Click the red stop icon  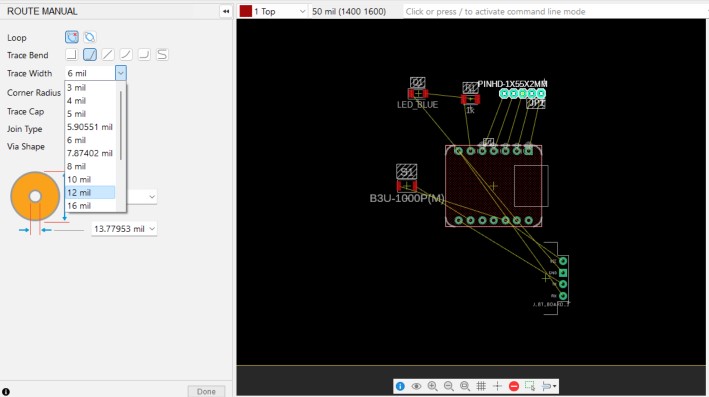tap(514, 386)
